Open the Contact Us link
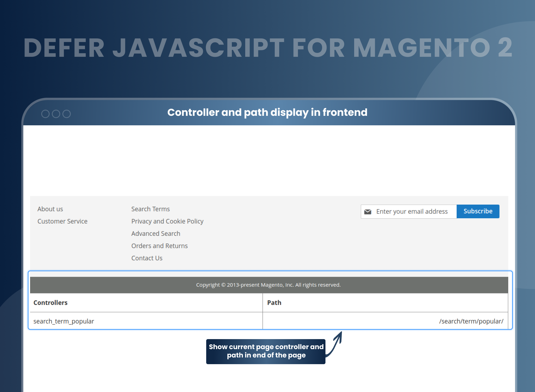535x392 pixels. click(x=147, y=258)
